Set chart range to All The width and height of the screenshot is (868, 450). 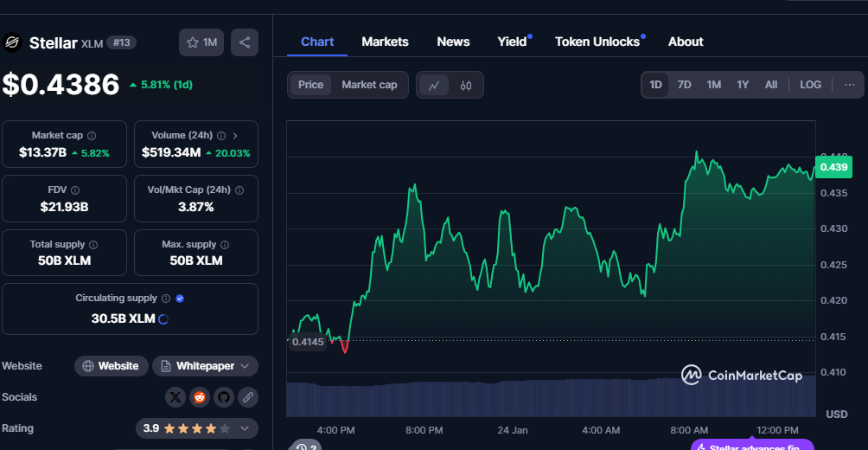pyautogui.click(x=771, y=85)
